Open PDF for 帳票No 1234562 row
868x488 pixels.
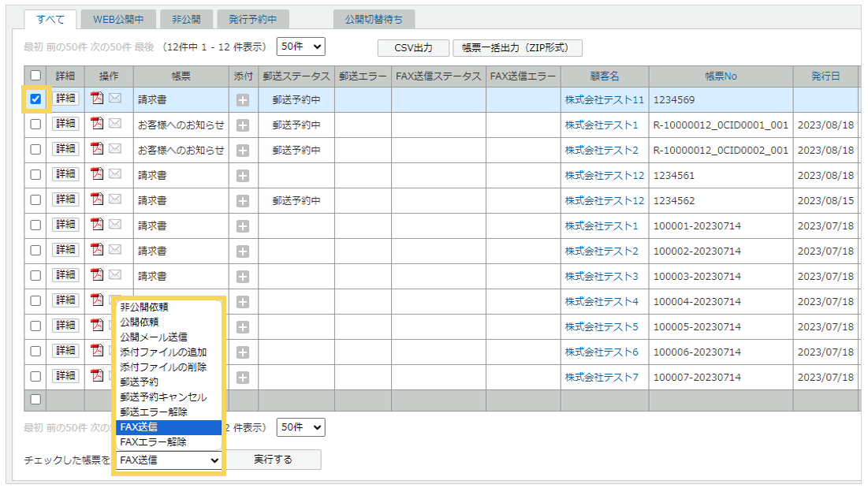[x=98, y=200]
